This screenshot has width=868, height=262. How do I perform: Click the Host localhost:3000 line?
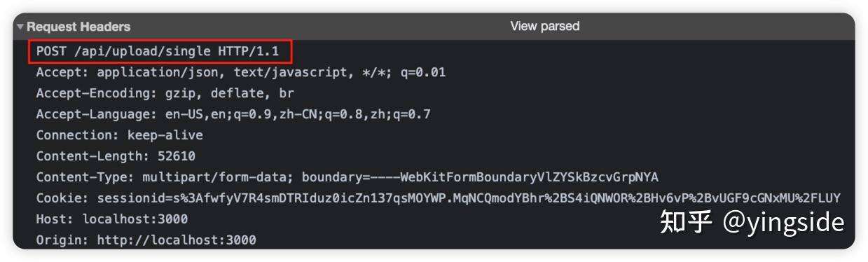pos(112,219)
